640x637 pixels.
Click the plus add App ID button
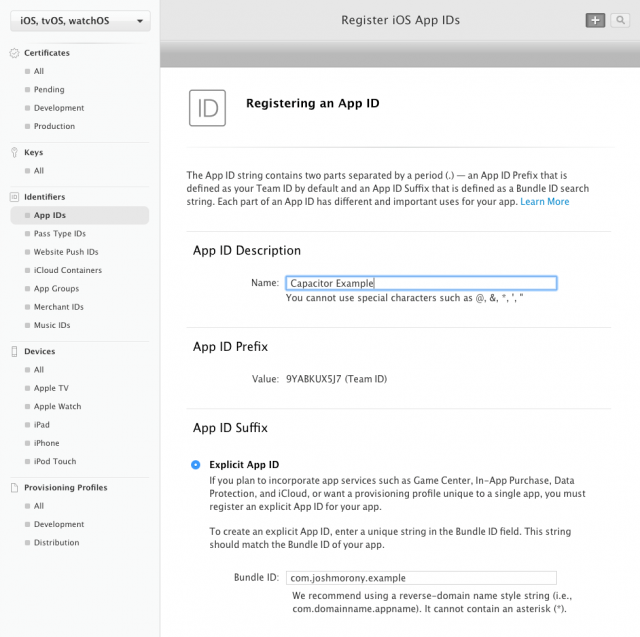[595, 20]
